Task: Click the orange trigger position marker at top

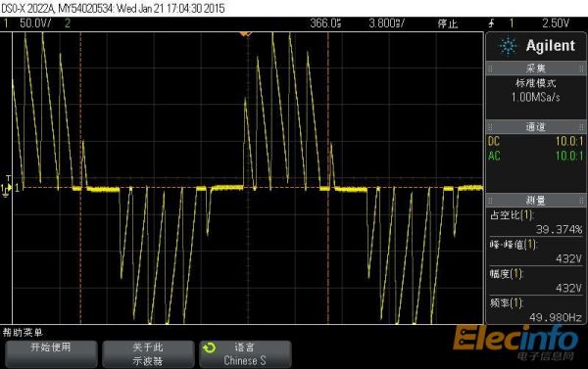Action: pos(246,34)
